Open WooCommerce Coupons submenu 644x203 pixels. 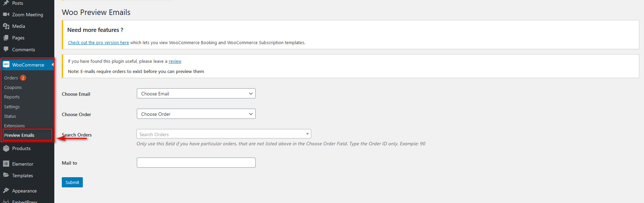click(x=13, y=87)
